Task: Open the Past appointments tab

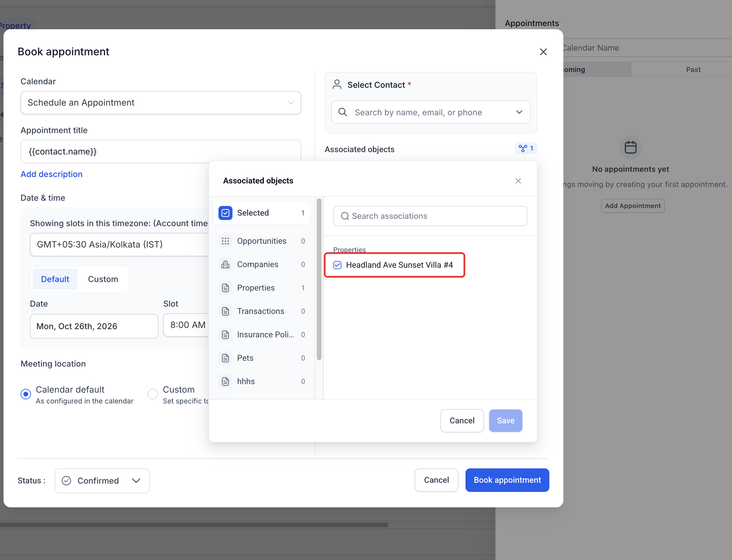Action: click(693, 69)
